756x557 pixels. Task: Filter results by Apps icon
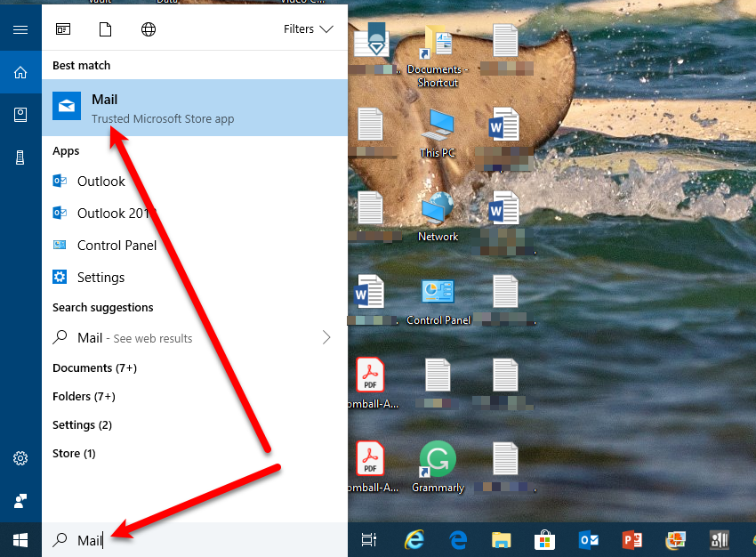coord(63,29)
